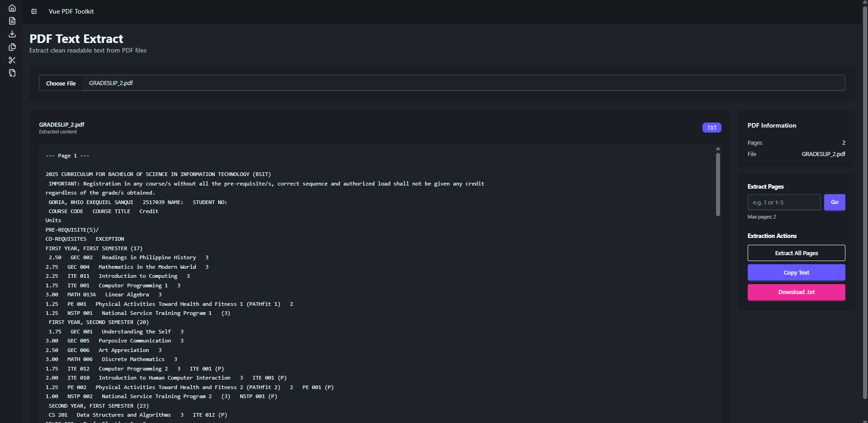This screenshot has width=868, height=423.
Task: Click the Extract Pages input field
Action: (x=784, y=202)
